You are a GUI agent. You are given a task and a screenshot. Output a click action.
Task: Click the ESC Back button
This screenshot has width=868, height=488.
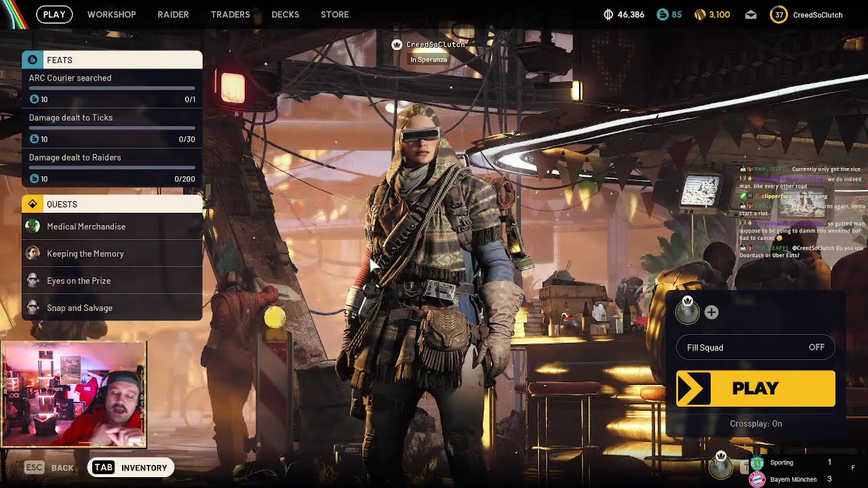click(x=49, y=468)
